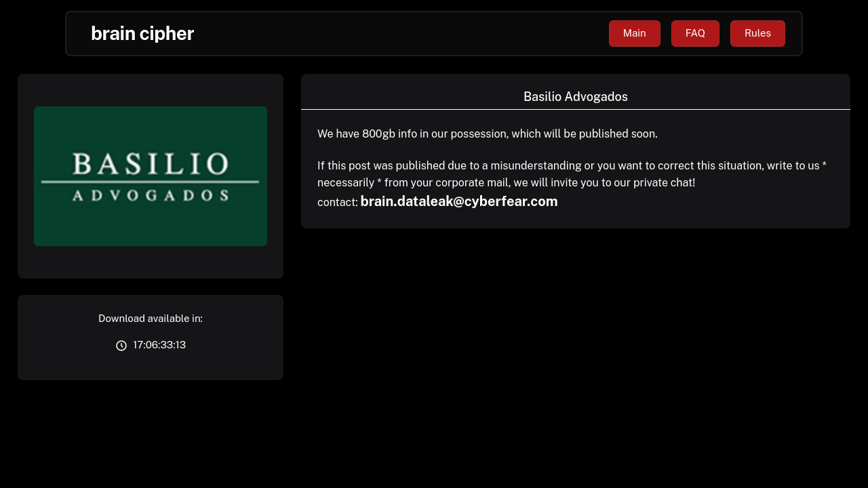Click the "We have 800gb info" sentence
Image resolution: width=868 pixels, height=488 pixels.
487,134
